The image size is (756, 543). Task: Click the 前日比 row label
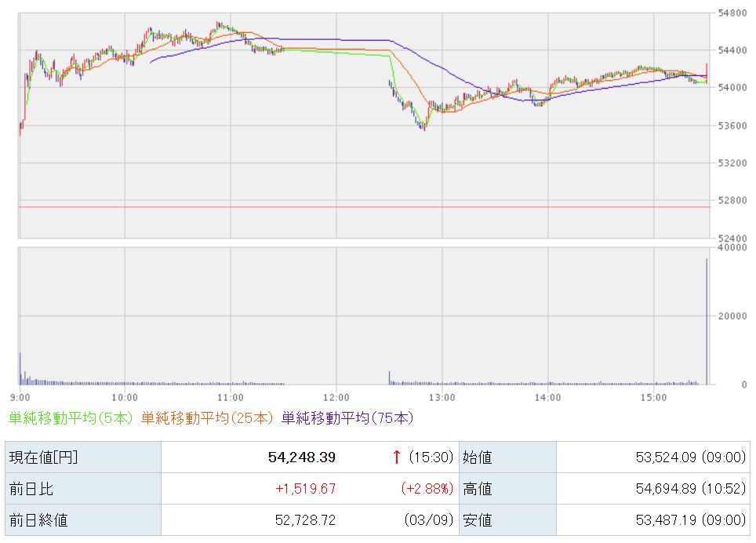point(31,489)
